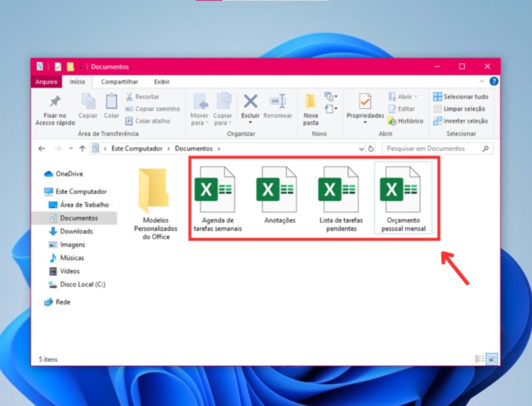The width and height of the screenshot is (532, 406).
Task: Click the Recortar scissors icon
Action: (129, 96)
